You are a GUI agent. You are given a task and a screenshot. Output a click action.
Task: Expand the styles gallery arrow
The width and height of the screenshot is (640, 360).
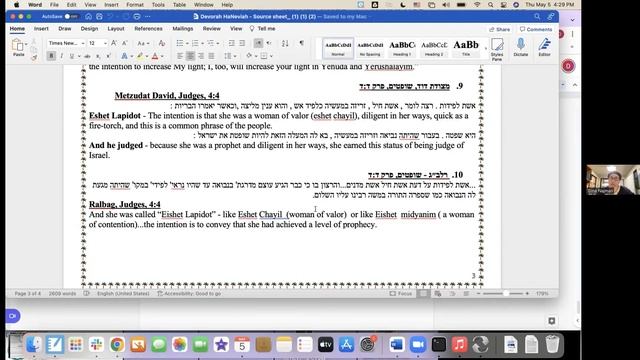click(x=486, y=49)
